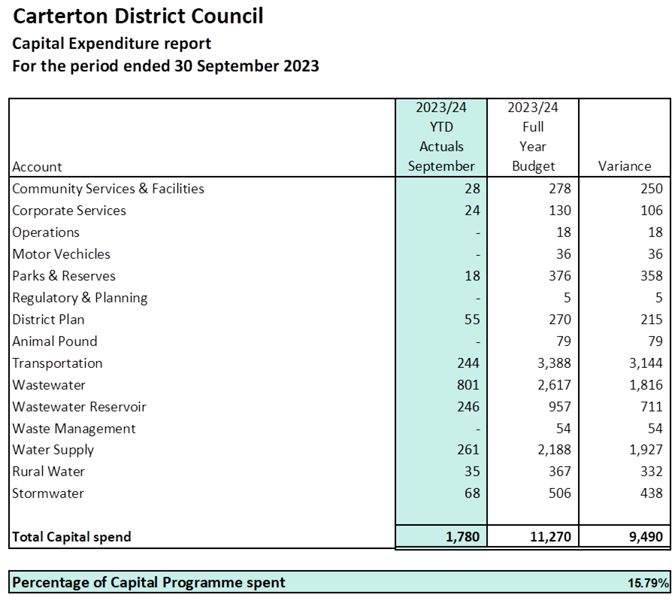Click the Carterton District Council title

click(139, 16)
